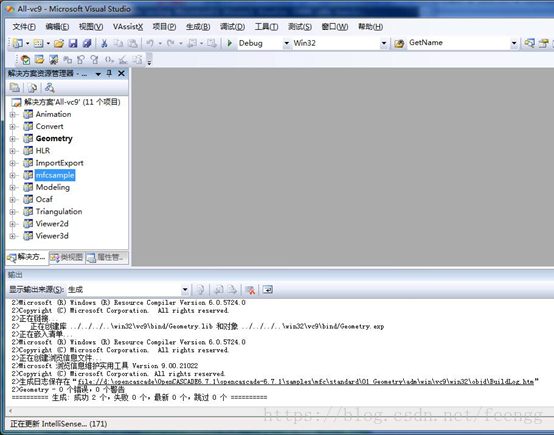Expand the HLR project node
This screenshot has width=554, height=435.
tap(13, 151)
